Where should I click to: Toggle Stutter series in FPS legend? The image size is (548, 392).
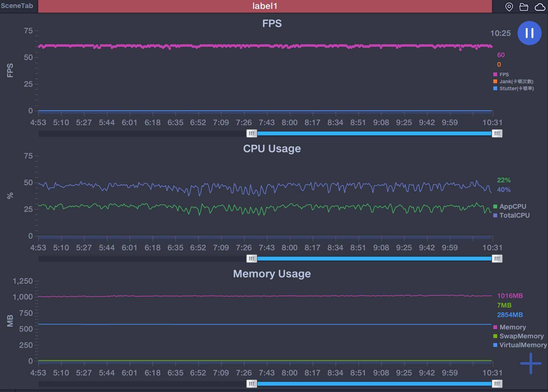(513, 88)
